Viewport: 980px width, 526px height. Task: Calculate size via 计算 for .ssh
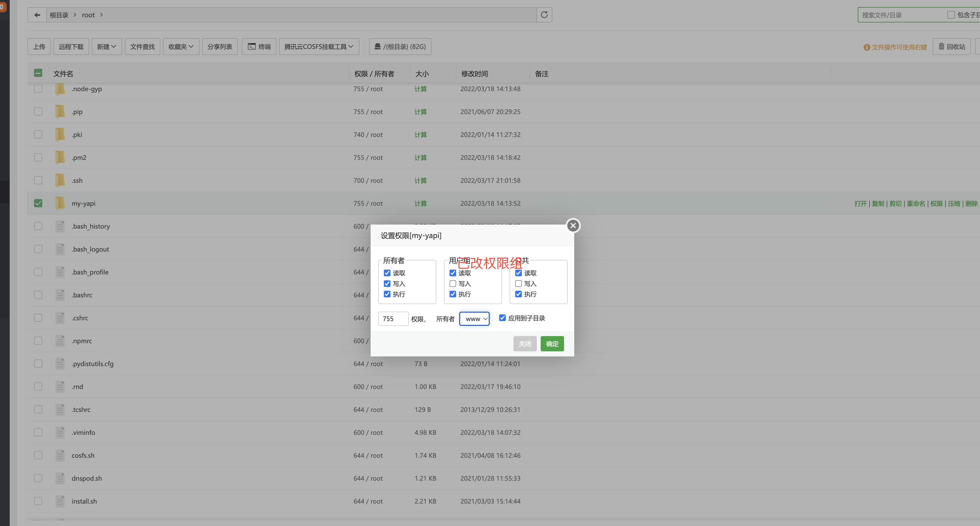420,181
